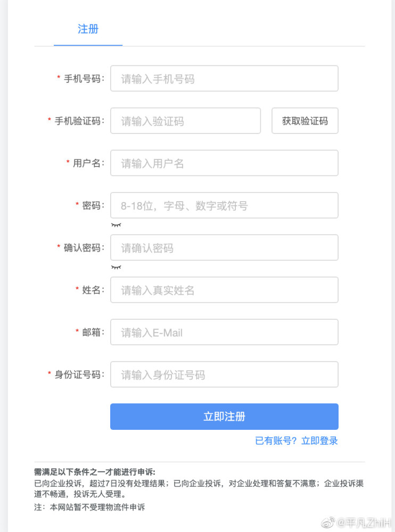Click the 用户名 field label
The image size is (395, 532).
tap(88, 163)
